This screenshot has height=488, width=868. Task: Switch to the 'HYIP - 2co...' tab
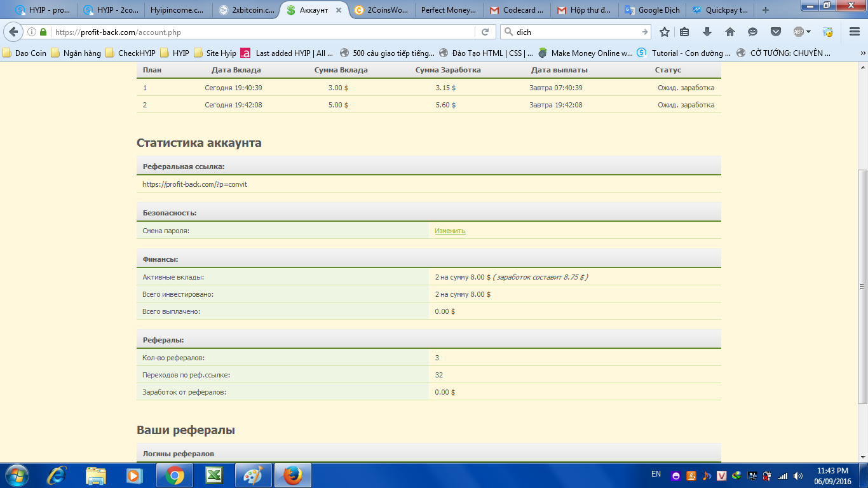[110, 10]
